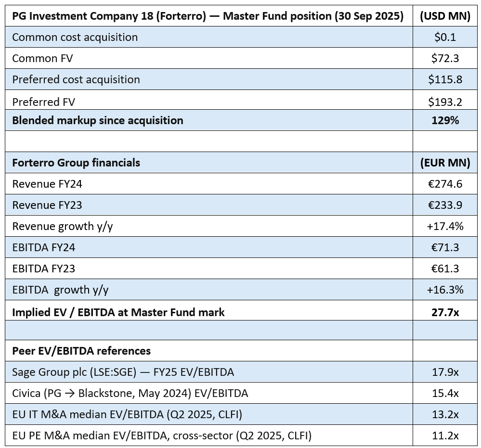Click the Peer EV/EBITDA references header
Screen dimensions: 481x448
[81, 351]
